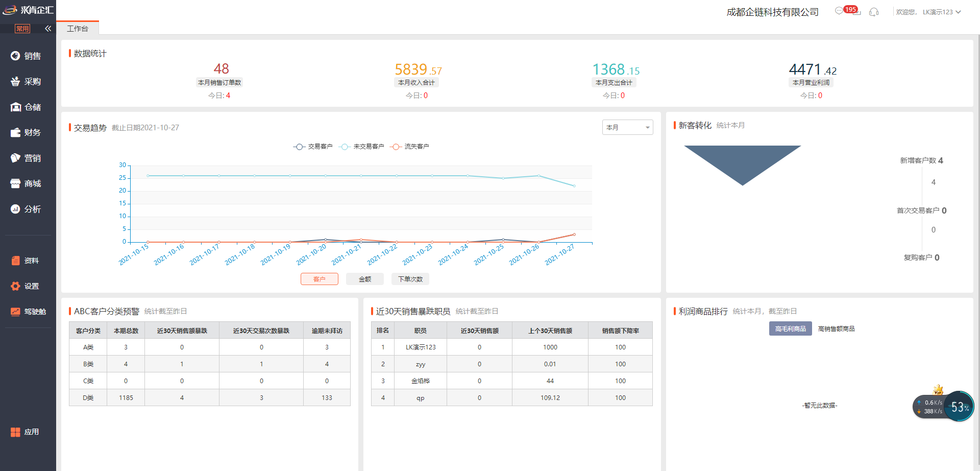Open the 本月 period dropdown

point(627,127)
